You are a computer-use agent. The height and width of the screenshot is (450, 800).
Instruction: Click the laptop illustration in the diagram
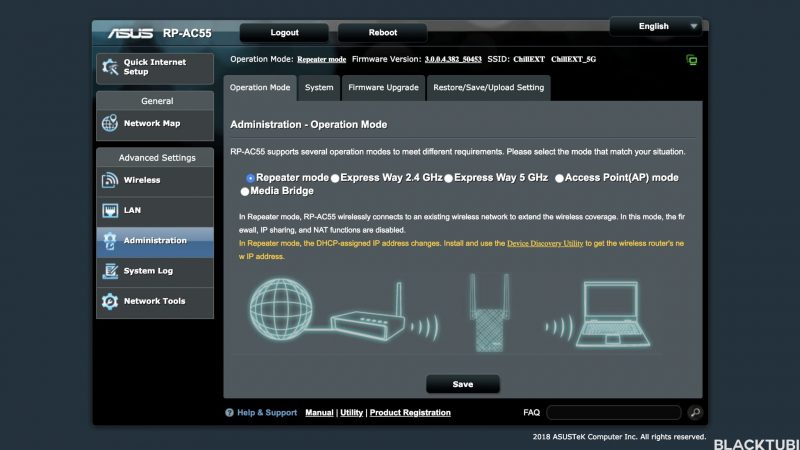[613, 314]
